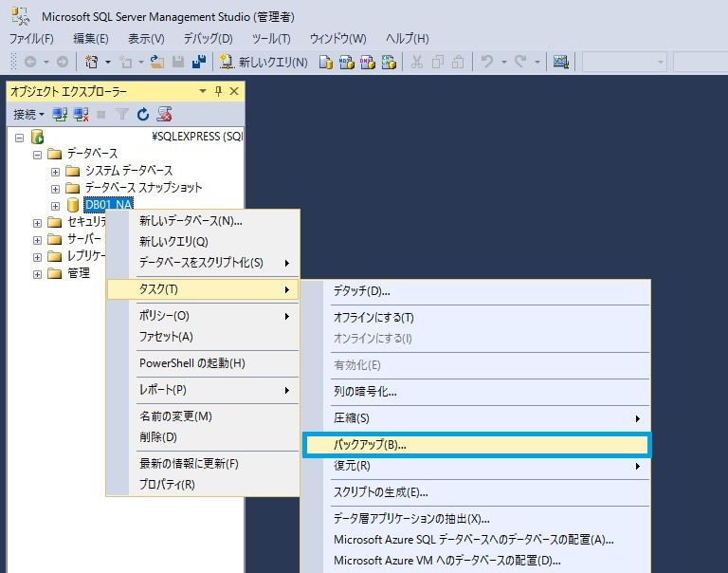This screenshot has width=728, height=573.
Task: Click the navigate forward arrow icon
Action: 63,62
